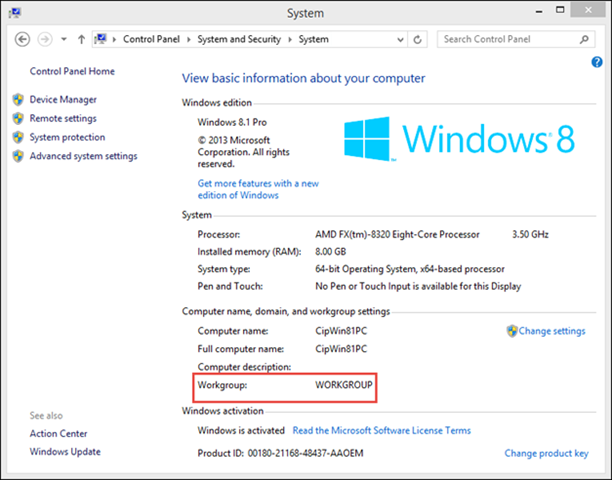Viewport: 612px width, 480px height.
Task: Open Advanced system settings
Action: pyautogui.click(x=84, y=156)
